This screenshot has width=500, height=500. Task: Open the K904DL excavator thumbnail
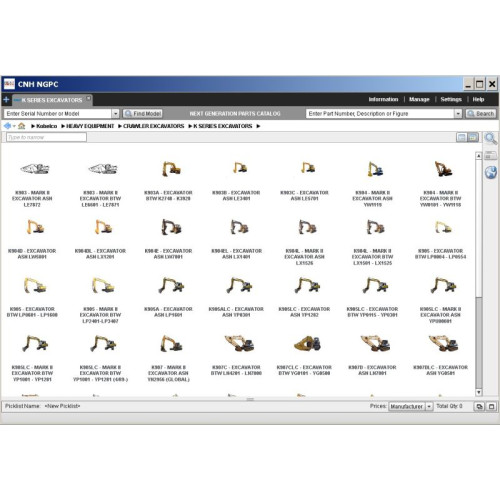click(x=103, y=227)
